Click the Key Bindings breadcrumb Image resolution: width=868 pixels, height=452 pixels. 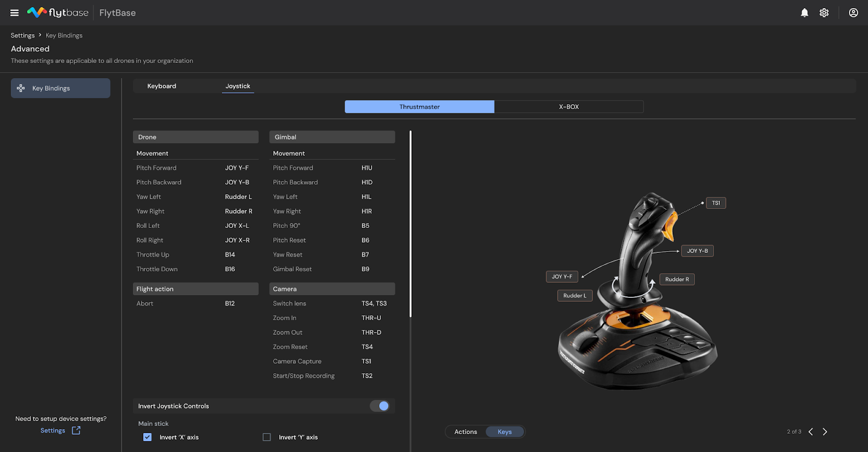pos(64,35)
